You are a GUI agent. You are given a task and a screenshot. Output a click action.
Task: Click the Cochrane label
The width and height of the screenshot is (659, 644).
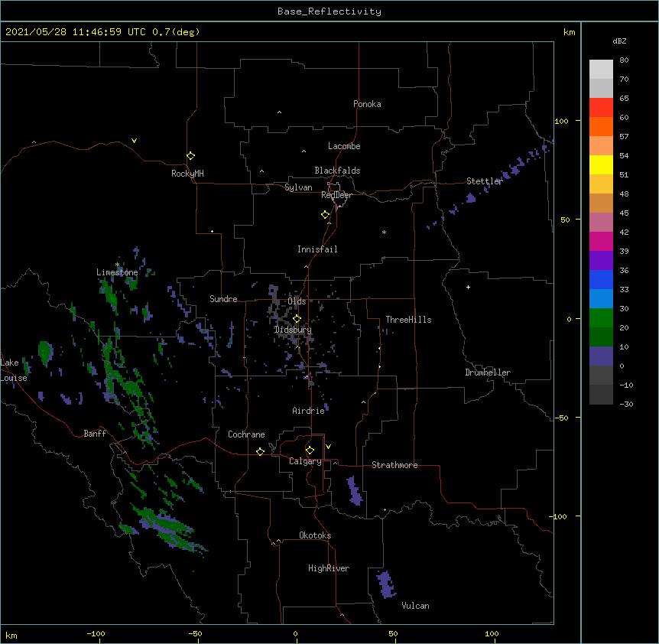click(x=246, y=434)
